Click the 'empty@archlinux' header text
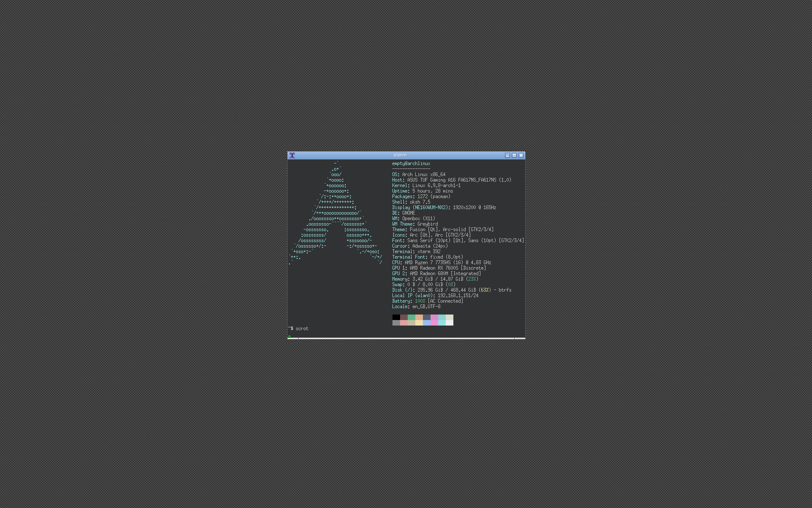 (411, 163)
